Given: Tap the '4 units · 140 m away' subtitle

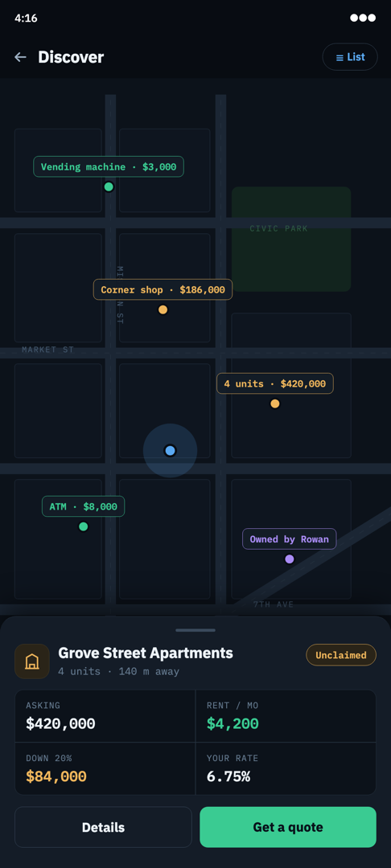Looking at the screenshot, I should pos(118,671).
